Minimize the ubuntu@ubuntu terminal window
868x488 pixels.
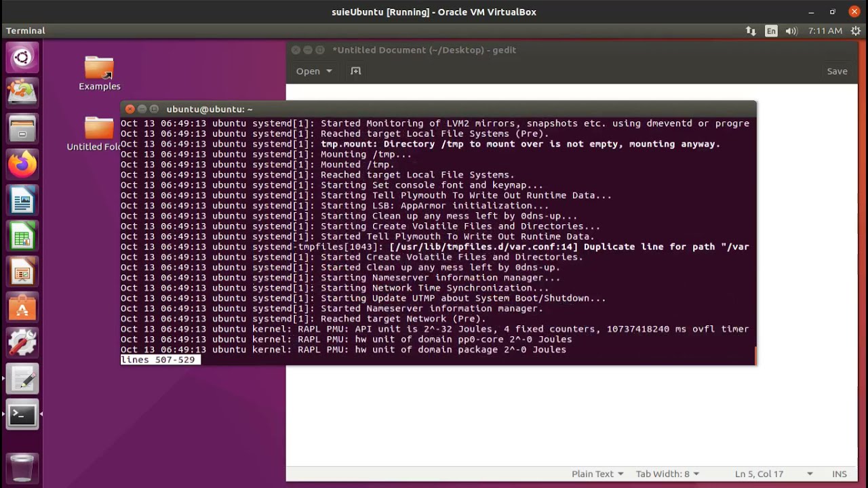tap(142, 109)
